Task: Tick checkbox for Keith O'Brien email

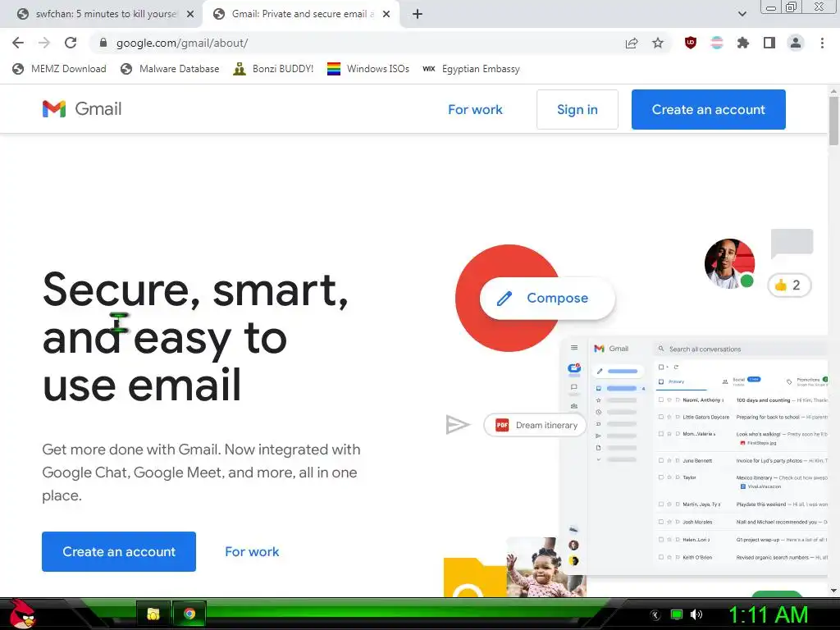Action: click(x=661, y=557)
